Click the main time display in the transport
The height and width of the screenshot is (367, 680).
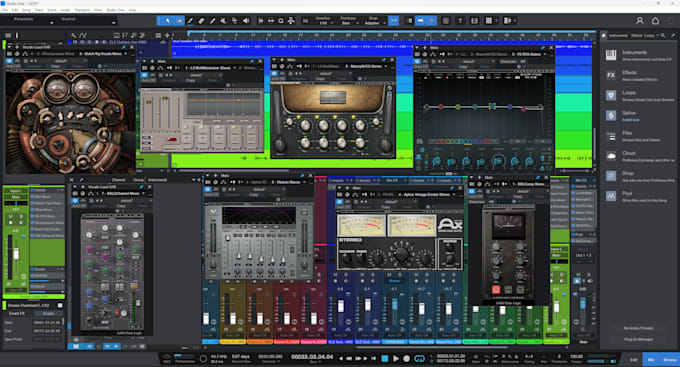click(x=312, y=357)
